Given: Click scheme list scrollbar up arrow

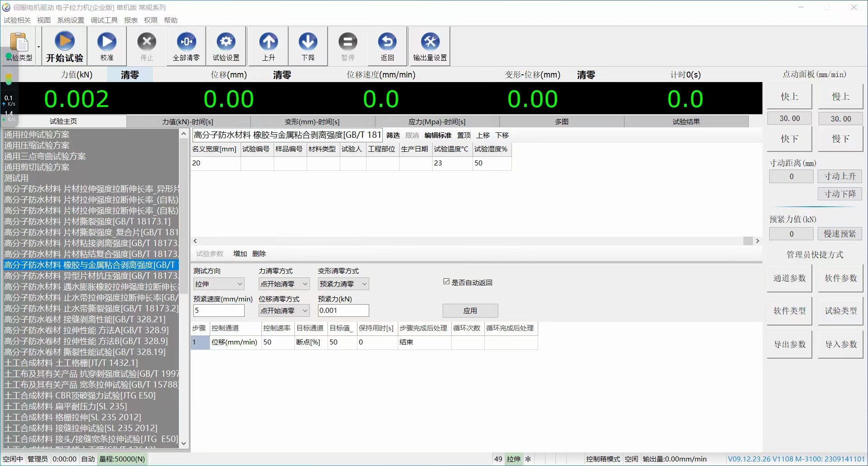Looking at the screenshot, I should point(183,134).
